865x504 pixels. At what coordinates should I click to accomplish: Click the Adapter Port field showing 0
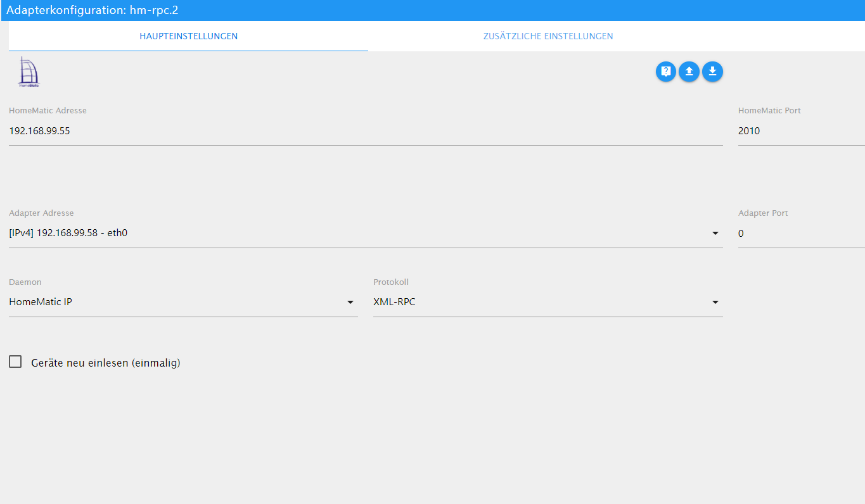(x=802, y=234)
